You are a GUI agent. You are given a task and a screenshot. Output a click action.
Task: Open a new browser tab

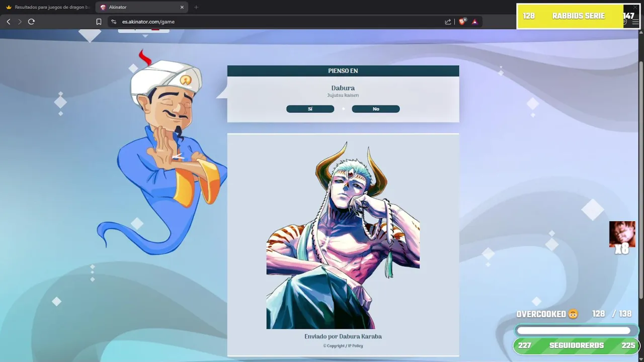[196, 7]
